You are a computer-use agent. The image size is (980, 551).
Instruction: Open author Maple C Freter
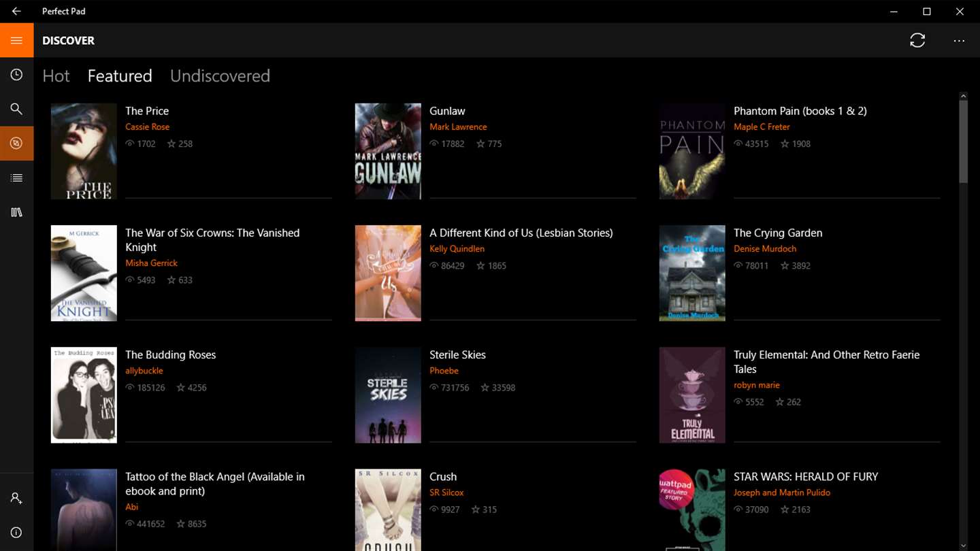click(x=762, y=127)
